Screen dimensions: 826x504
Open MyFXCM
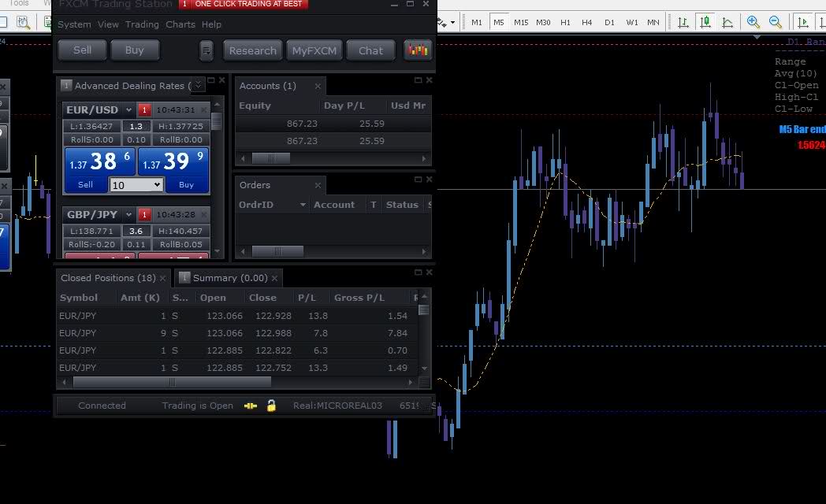(x=314, y=50)
